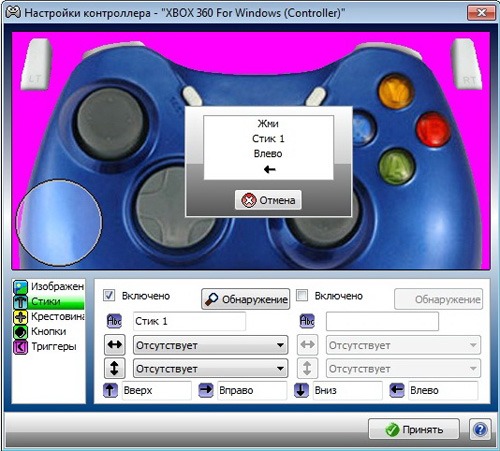Click the Кнопки green circle icon

(20, 332)
